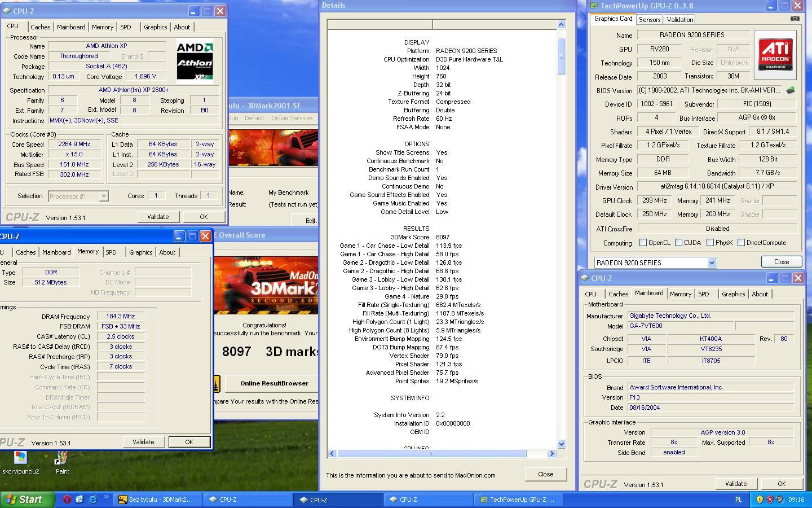Open the Default menu in 3DMark2001

click(x=254, y=118)
